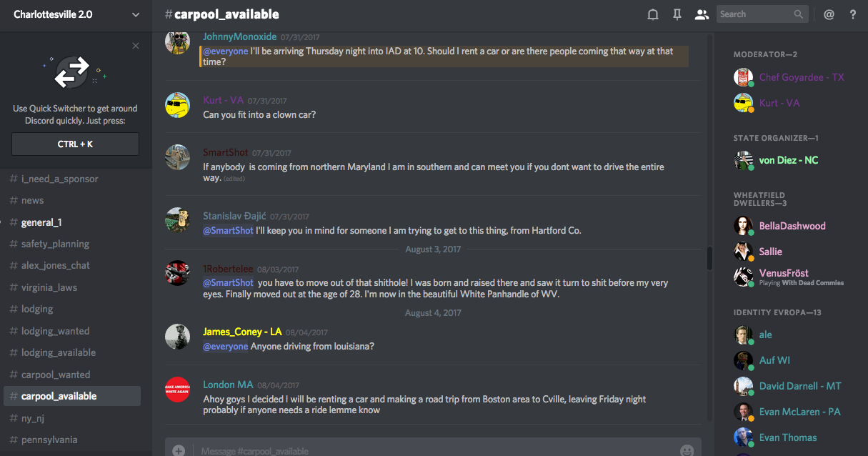
Task: Click the chat scrollbar thumb
Action: pos(709,258)
